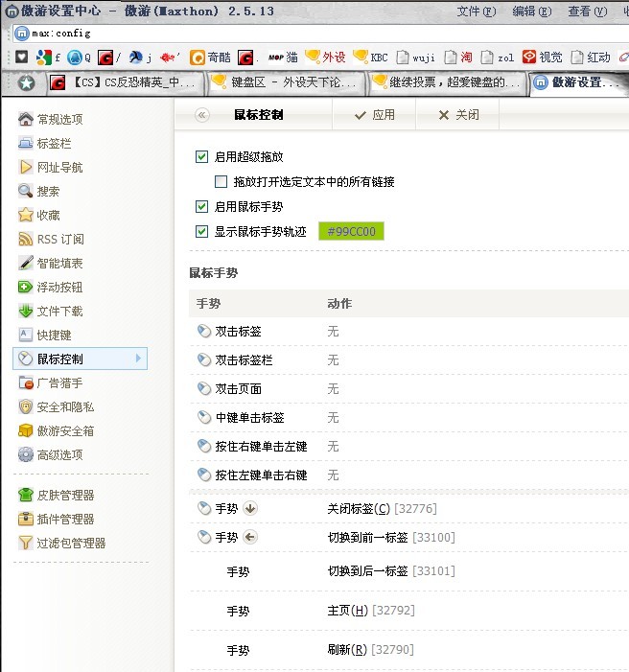629x672 pixels.
Task: Set action for 中键单击标签 gesture
Action: point(333,417)
